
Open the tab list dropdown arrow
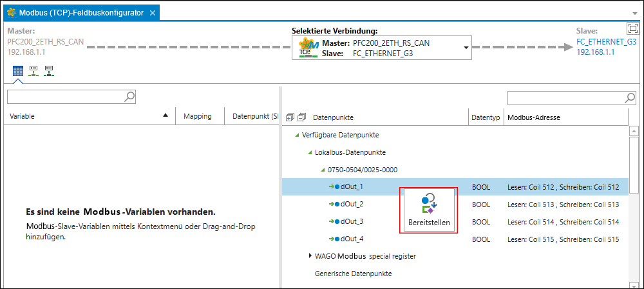pyautogui.click(x=636, y=14)
